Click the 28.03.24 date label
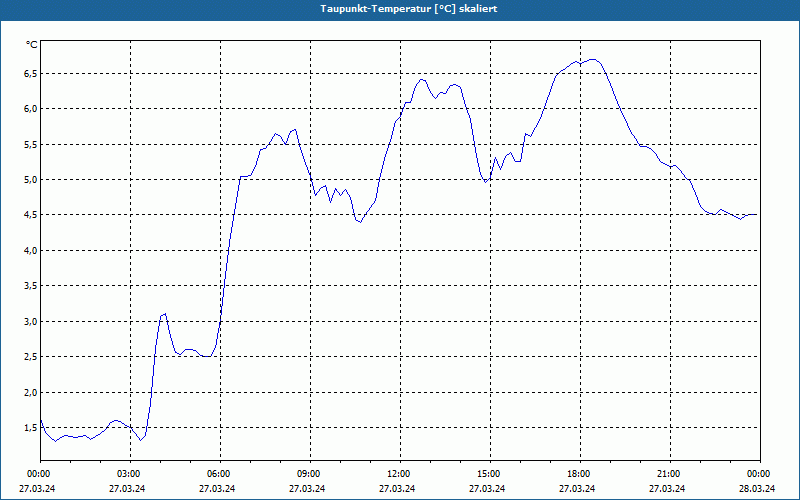This screenshot has width=800, height=500. click(757, 488)
